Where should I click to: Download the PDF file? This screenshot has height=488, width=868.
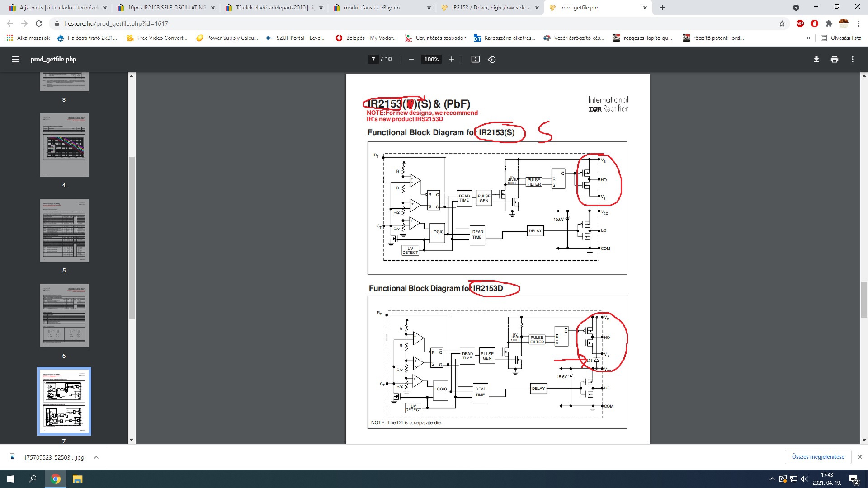click(816, 59)
